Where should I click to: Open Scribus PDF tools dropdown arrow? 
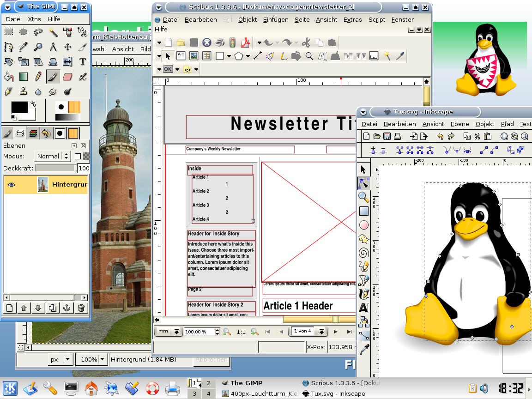pos(196,70)
